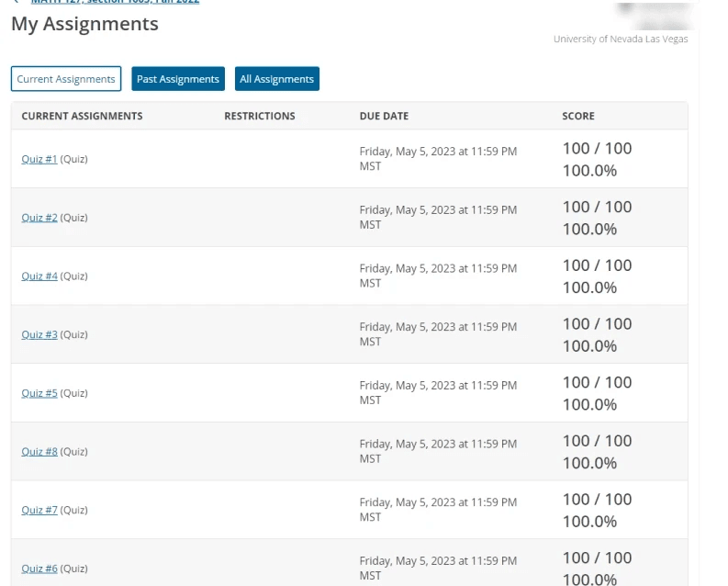This screenshot has height=586, width=728.
Task: Open Quiz #2 link
Action: [x=39, y=218]
